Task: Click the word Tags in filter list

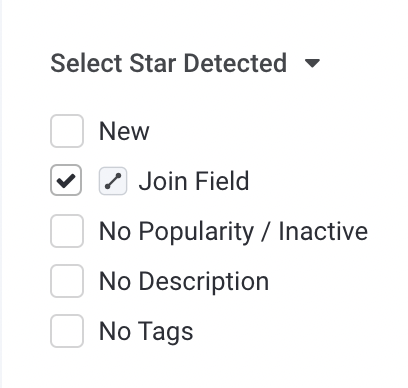Action: (x=166, y=332)
